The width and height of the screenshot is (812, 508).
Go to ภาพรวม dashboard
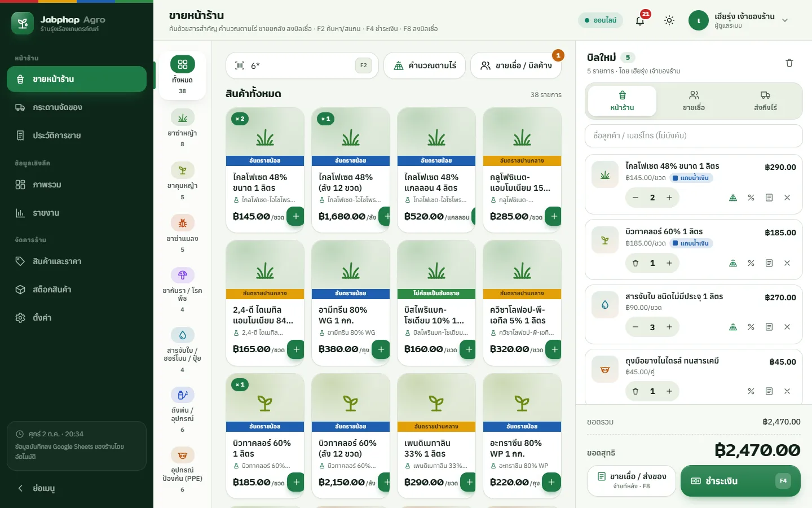(77, 185)
